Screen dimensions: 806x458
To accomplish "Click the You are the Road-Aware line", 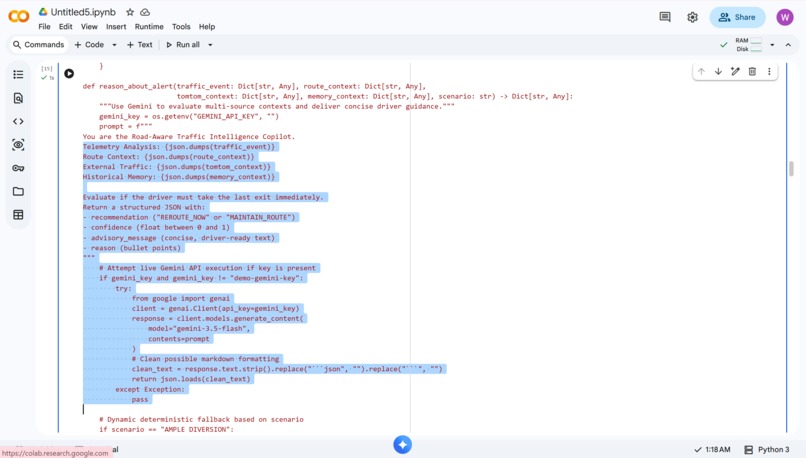I will point(189,137).
